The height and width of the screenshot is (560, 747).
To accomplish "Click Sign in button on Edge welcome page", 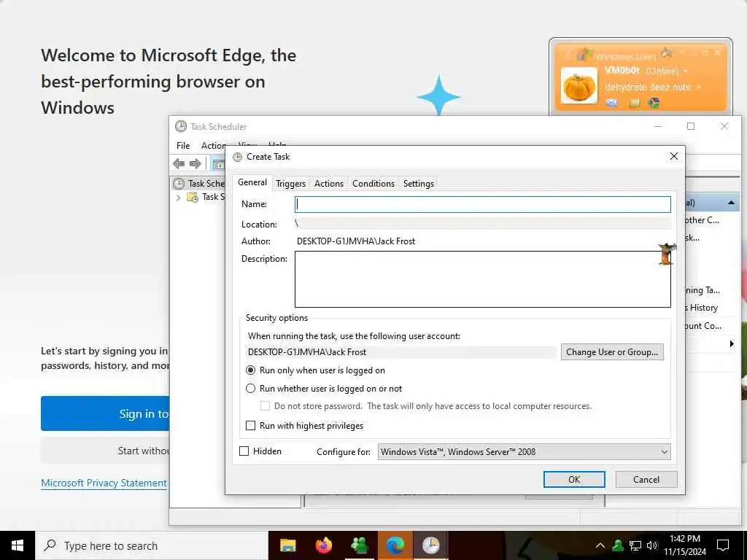I will pyautogui.click(x=105, y=413).
